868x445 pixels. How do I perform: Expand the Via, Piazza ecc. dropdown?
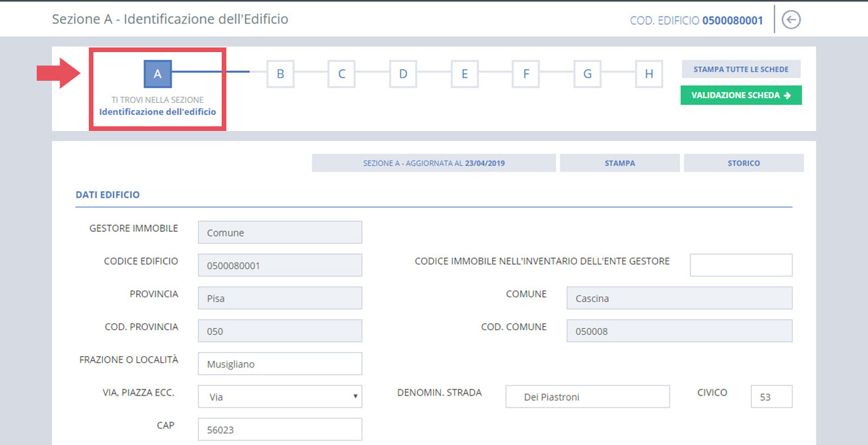(280, 396)
